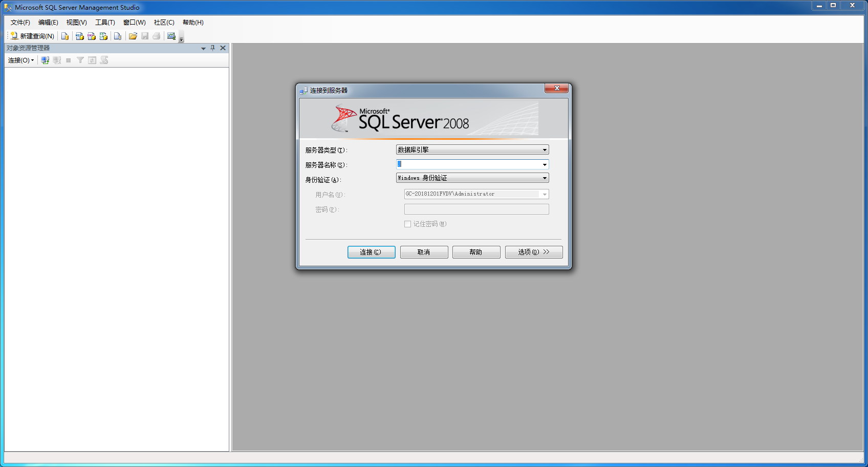Click the Database Engine Query icon
Screen dimensions: 868x467
(65, 36)
